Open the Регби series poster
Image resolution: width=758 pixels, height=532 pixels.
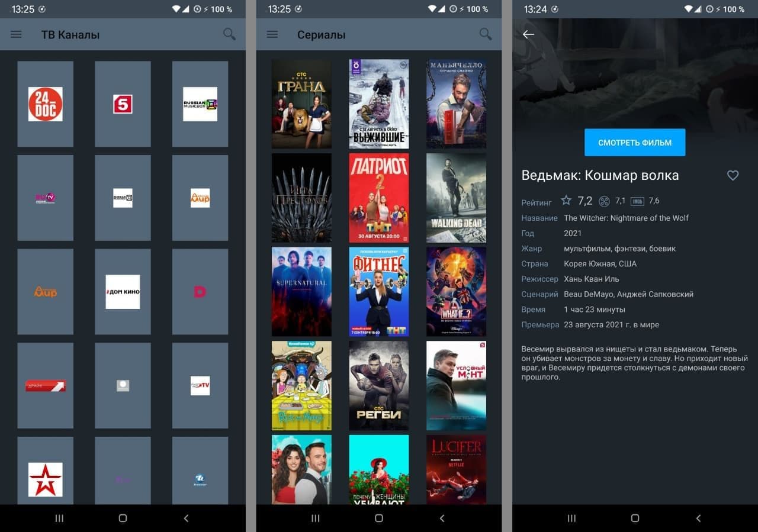379,385
